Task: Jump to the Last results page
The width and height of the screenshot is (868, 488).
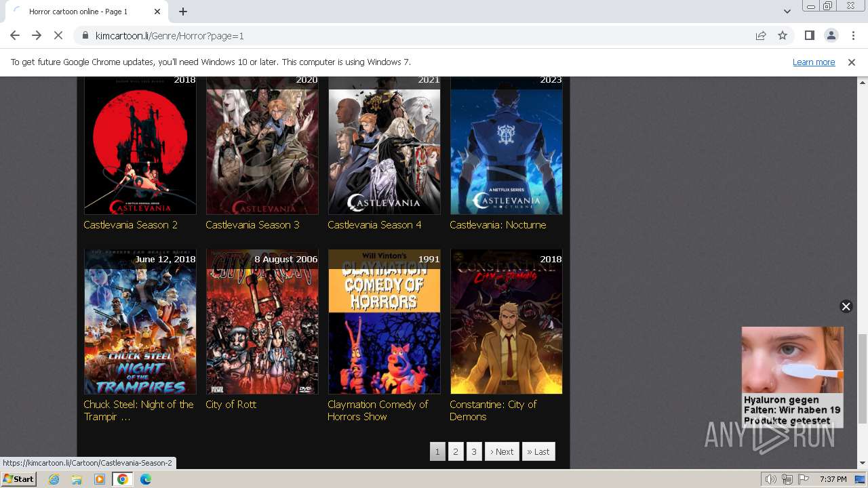Action: (538, 451)
